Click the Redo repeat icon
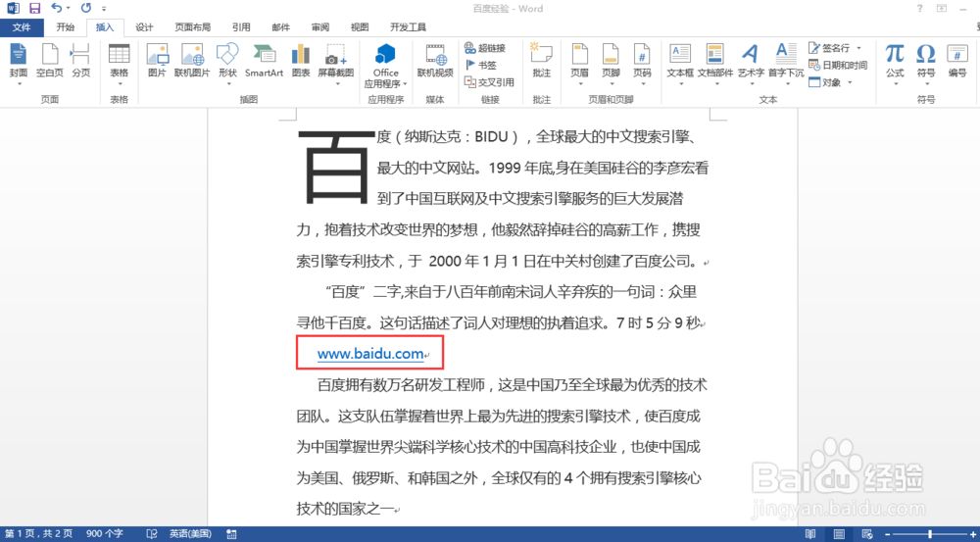Screen dimensions: 980x542 point(85,8)
